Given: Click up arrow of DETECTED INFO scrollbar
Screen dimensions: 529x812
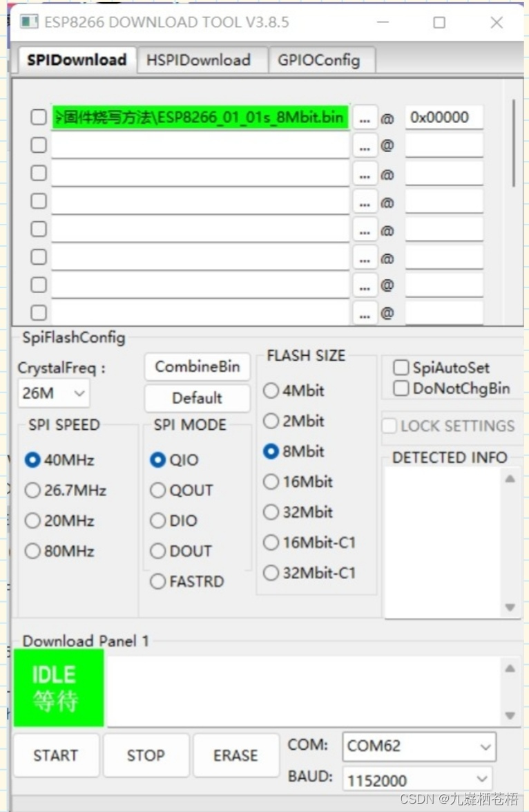Looking at the screenshot, I should click(510, 478).
